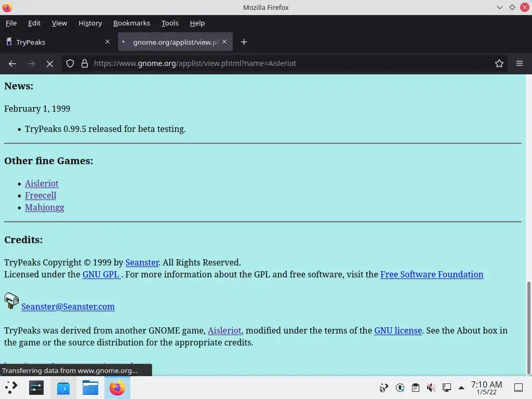Screen dimensions: 532x399
Task: Expand hidden system tray icons arrow
Action: coord(461,388)
